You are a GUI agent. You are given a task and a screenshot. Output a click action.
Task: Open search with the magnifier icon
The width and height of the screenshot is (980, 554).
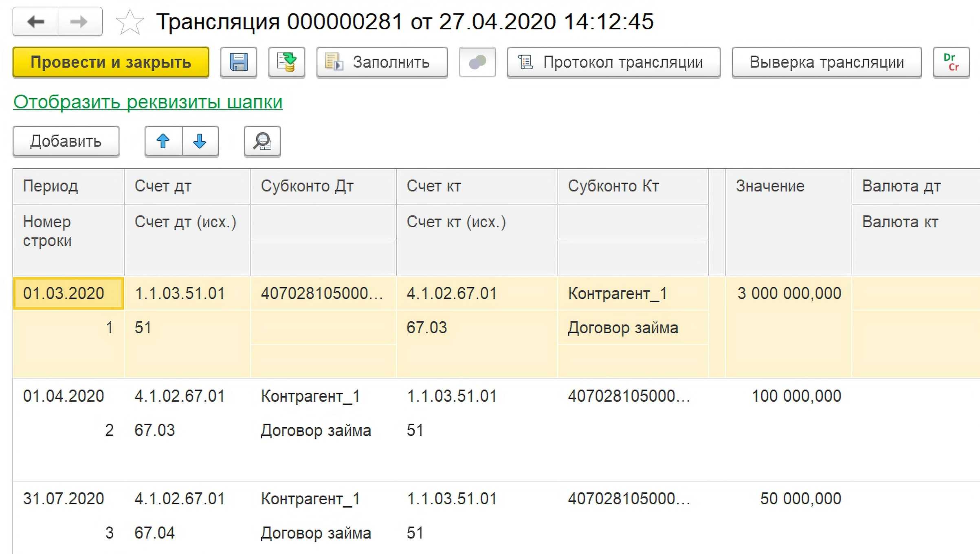(262, 141)
